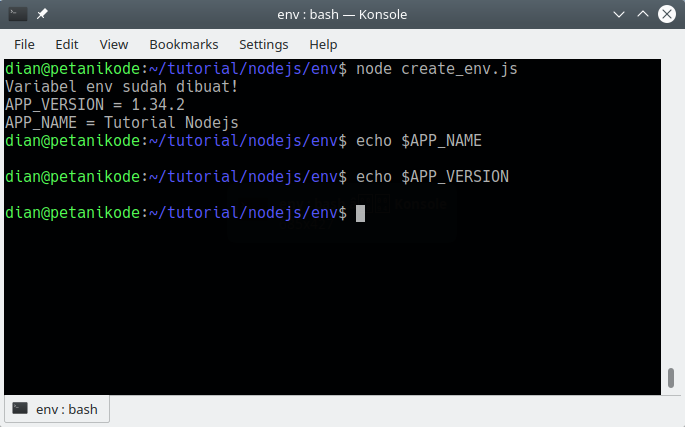Open the Settings menu
685x427 pixels.
tap(263, 44)
